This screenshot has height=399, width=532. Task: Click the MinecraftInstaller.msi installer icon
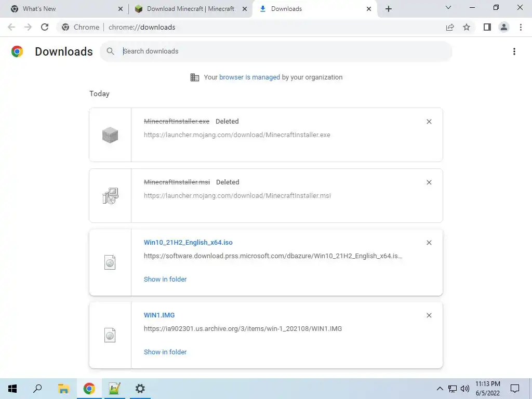(110, 195)
